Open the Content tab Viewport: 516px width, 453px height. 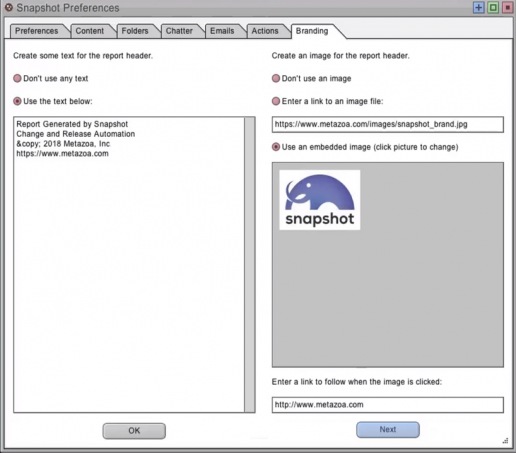pyautogui.click(x=90, y=31)
